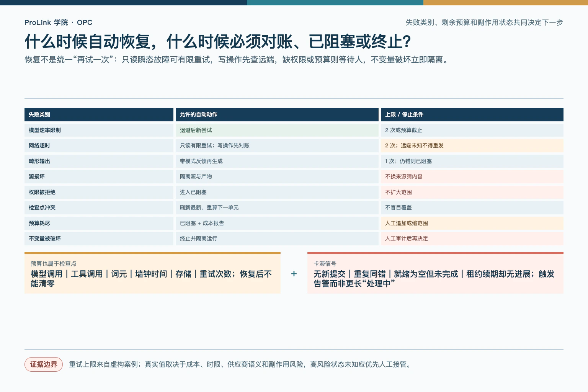Select the 2 次；远端未知不得重发 cell
The image size is (588, 392).
pyautogui.click(x=472, y=145)
